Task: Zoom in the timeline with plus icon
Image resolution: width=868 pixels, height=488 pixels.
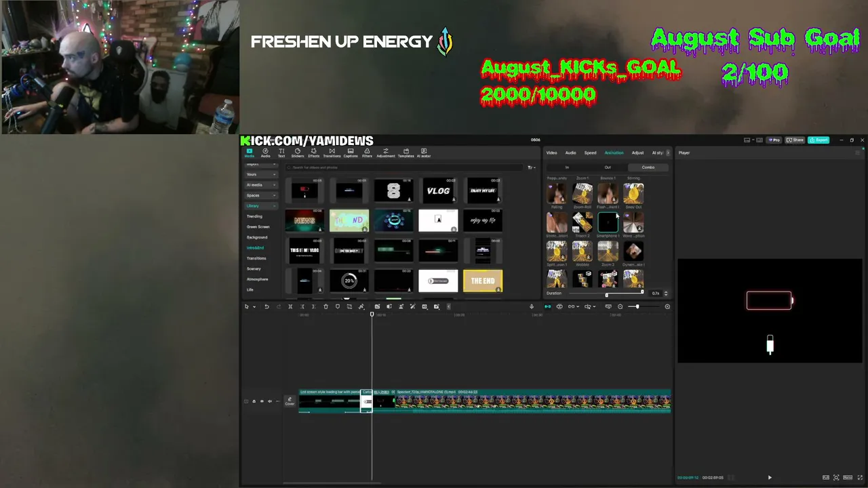Action: pyautogui.click(x=667, y=307)
